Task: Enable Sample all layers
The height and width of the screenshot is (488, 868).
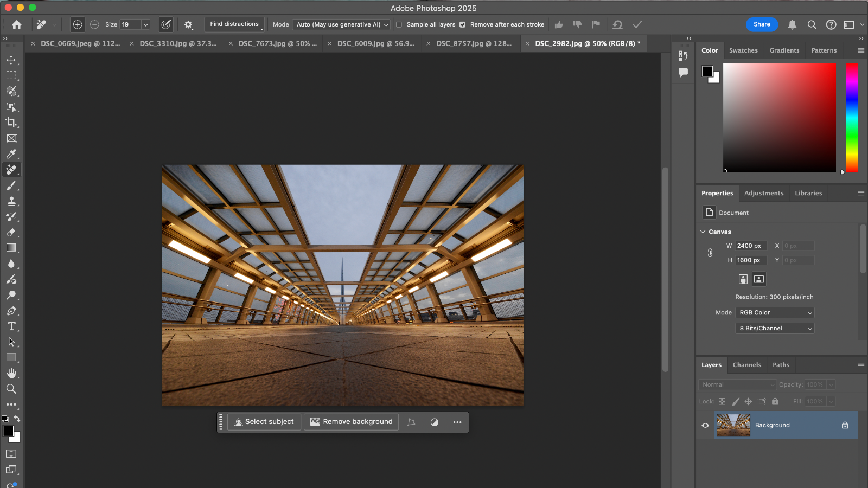Action: 400,24
